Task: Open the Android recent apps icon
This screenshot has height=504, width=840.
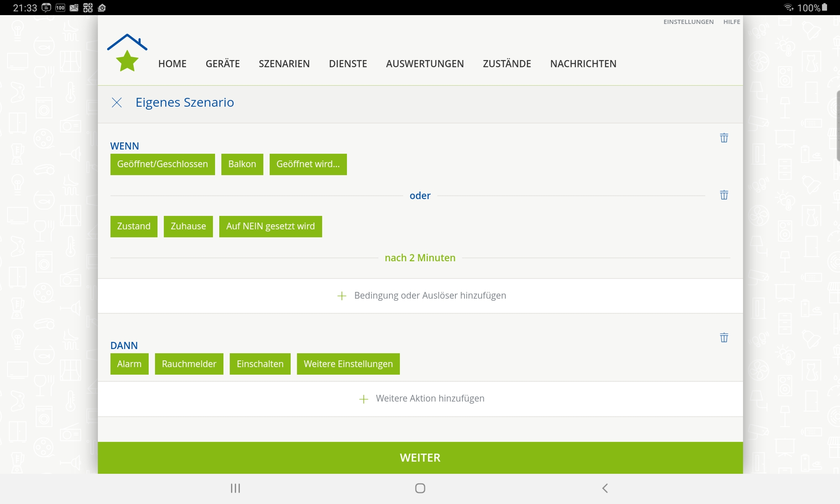Action: [235, 488]
